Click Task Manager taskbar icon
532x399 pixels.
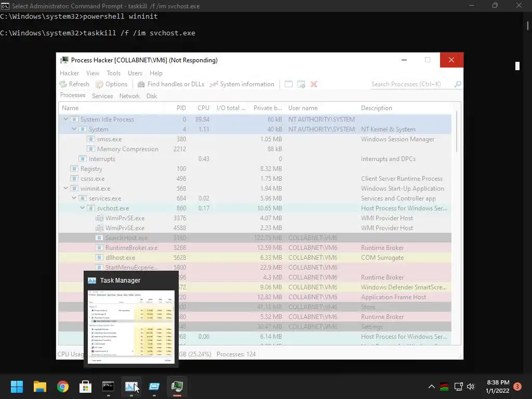pyautogui.click(x=131, y=387)
